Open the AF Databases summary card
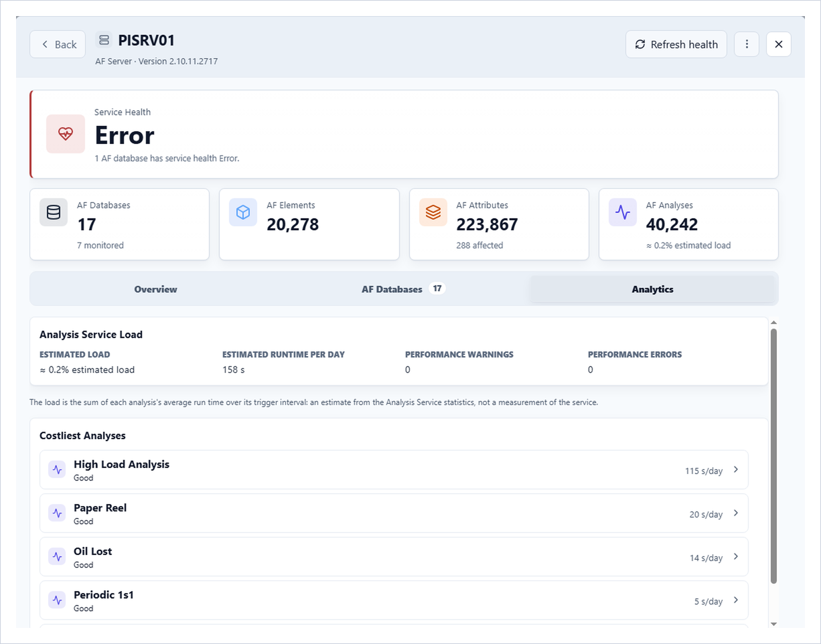The width and height of the screenshot is (821, 644). tap(120, 224)
